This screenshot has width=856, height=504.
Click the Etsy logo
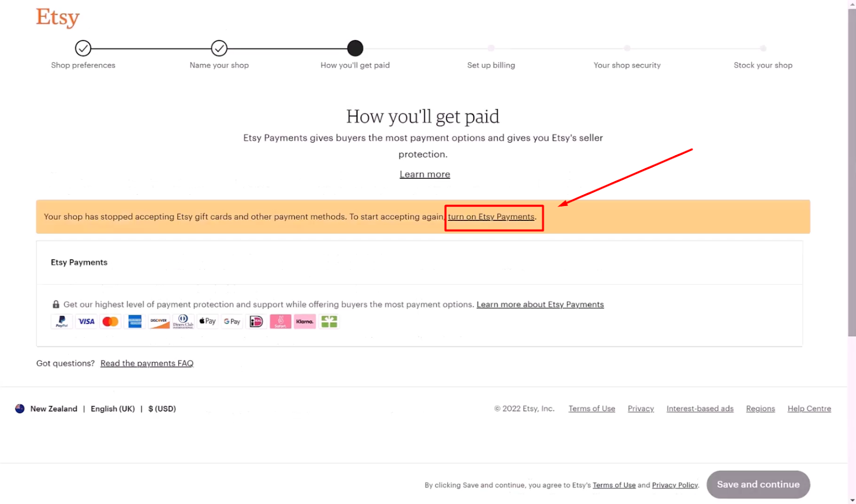[x=58, y=18]
